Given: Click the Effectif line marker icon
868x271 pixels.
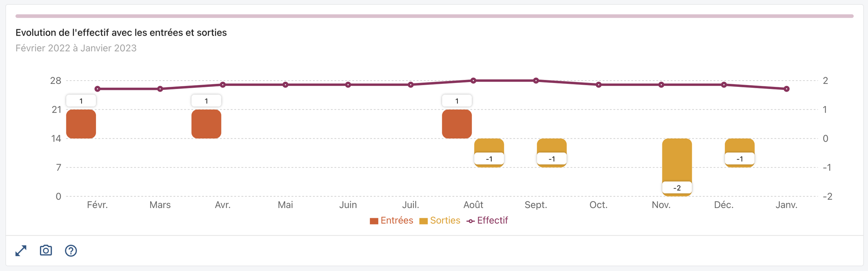Looking at the screenshot, I should [x=471, y=221].
